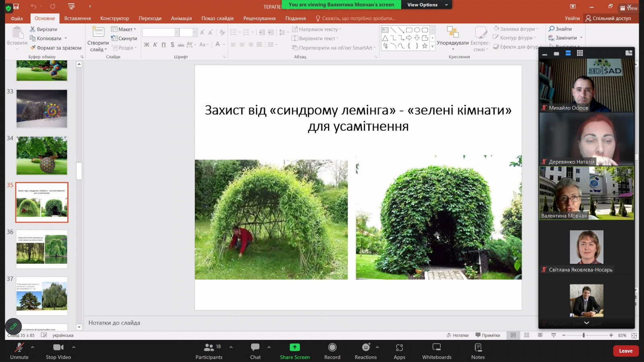The height and width of the screenshot is (362, 644).
Task: Click Скинути to reset slide
Action: [x=124, y=39]
